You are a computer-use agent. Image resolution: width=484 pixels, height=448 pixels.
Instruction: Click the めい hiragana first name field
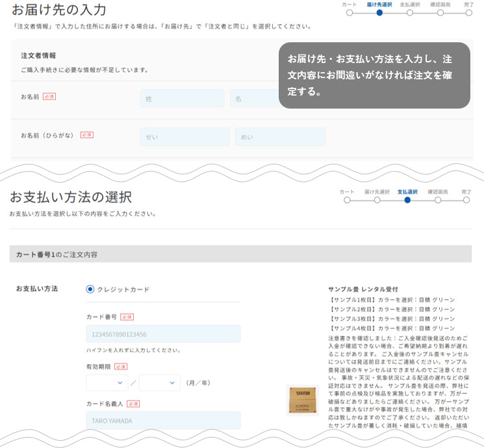click(x=280, y=137)
